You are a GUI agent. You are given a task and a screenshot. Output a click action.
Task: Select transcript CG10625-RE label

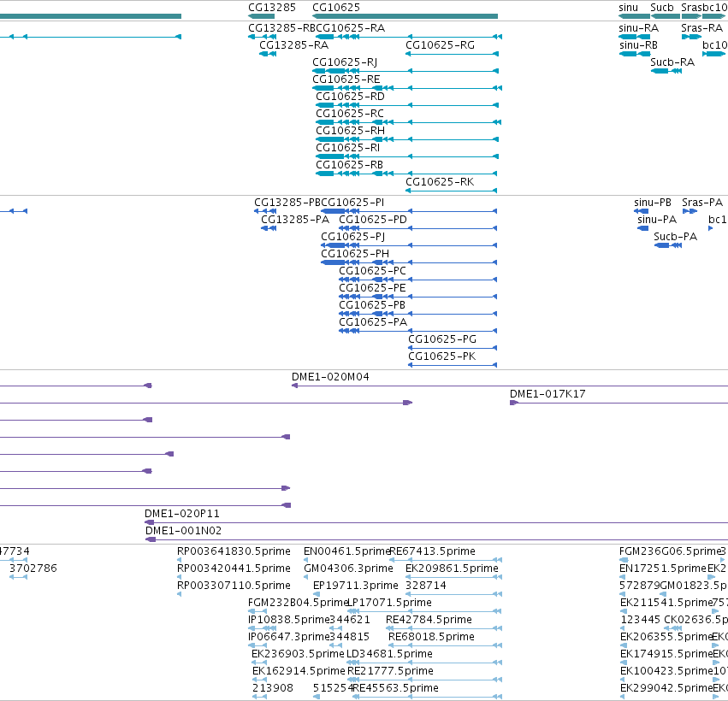[x=346, y=80]
